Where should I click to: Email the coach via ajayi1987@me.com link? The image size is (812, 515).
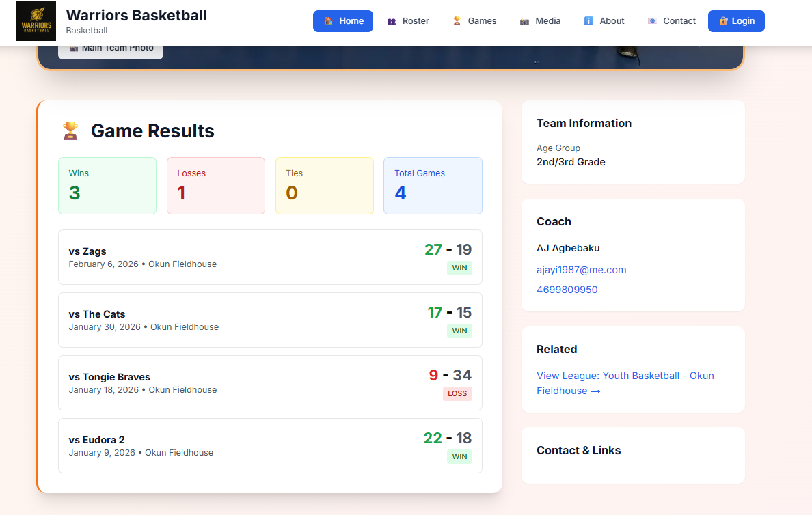pyautogui.click(x=581, y=269)
